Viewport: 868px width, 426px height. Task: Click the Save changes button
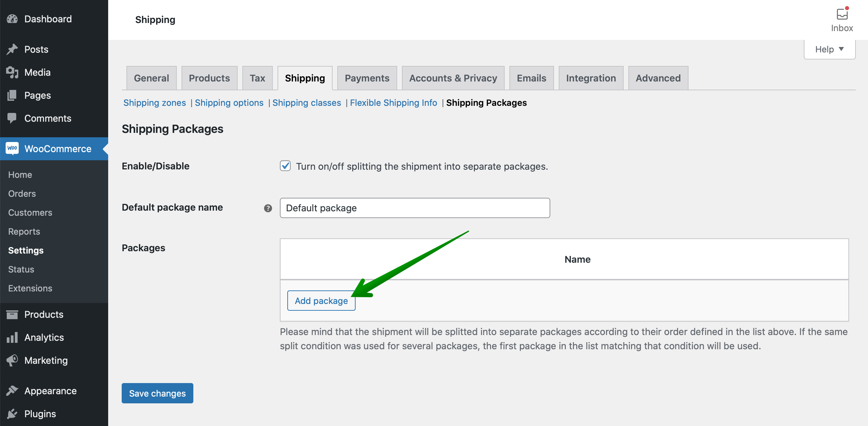158,393
